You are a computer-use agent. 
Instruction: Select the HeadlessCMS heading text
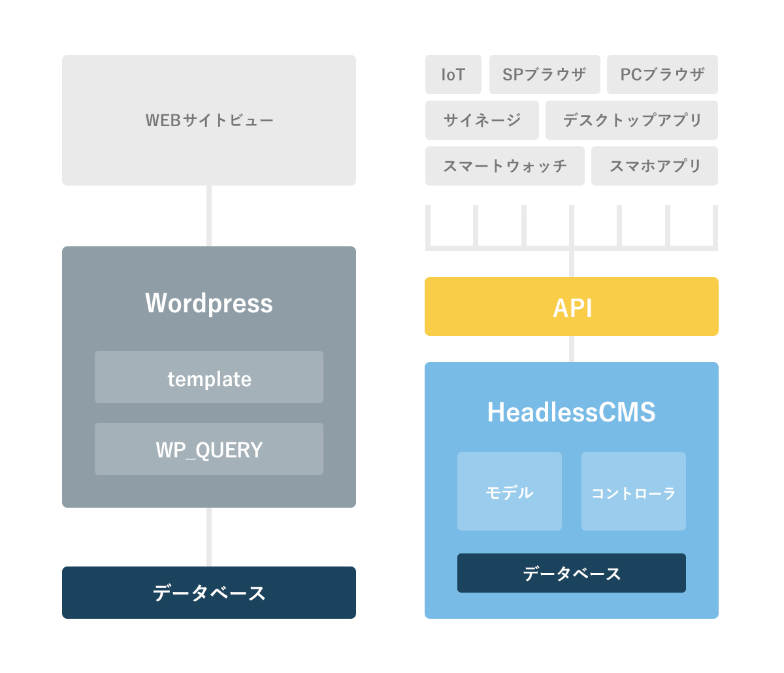click(572, 412)
